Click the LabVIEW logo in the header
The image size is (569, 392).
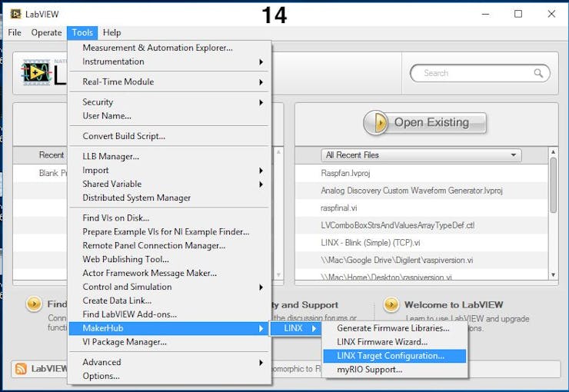point(36,72)
